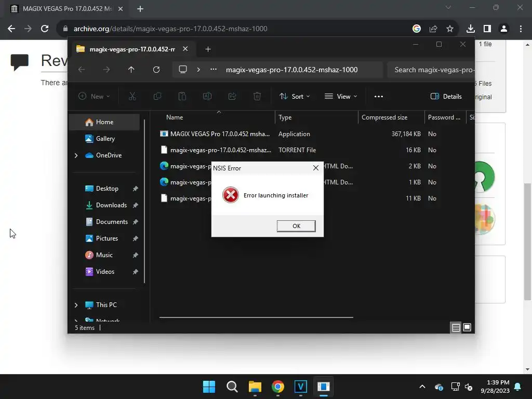Open the VEGAS Pro taskbar icon
This screenshot has width=532, height=399.
click(301, 387)
